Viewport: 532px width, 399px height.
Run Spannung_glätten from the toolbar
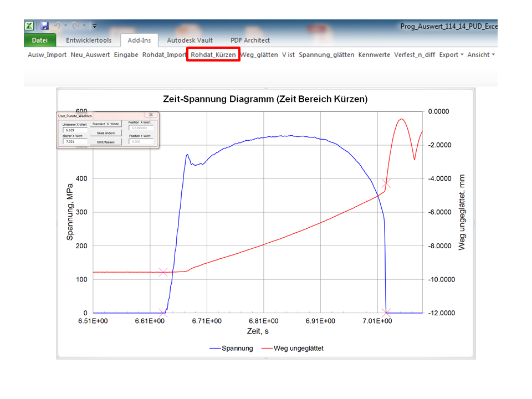tap(326, 55)
